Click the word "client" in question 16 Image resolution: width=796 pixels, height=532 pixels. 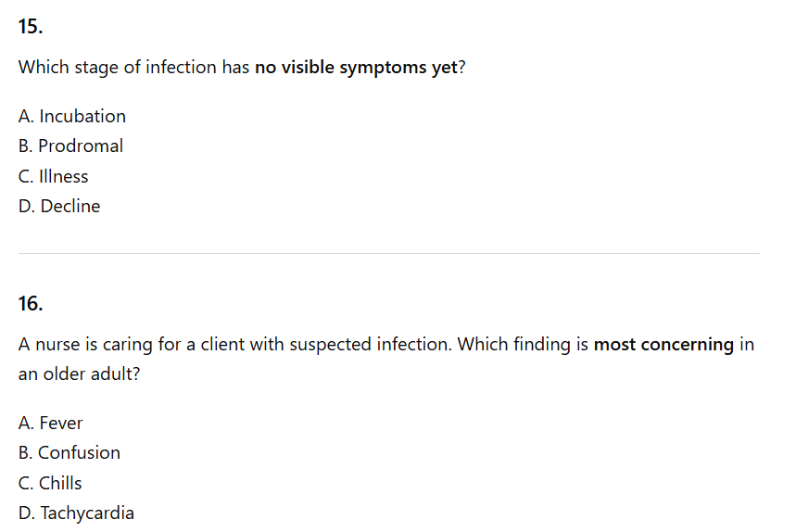[232, 344]
